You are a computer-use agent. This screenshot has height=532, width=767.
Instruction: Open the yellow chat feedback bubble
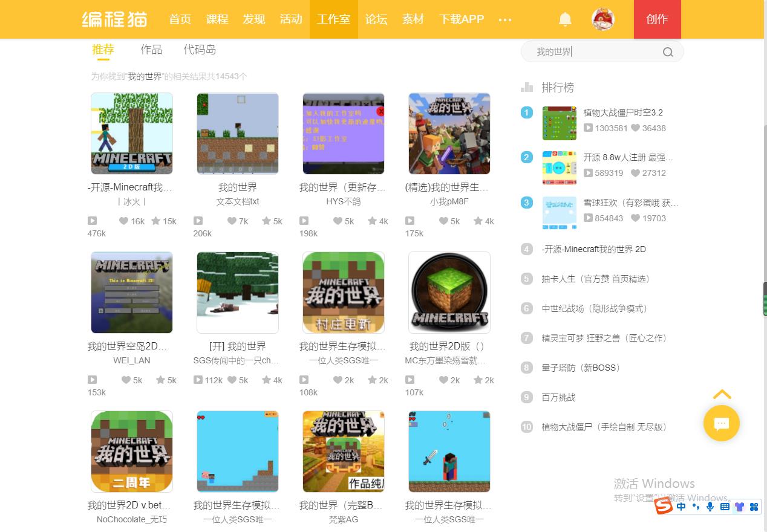tap(721, 423)
